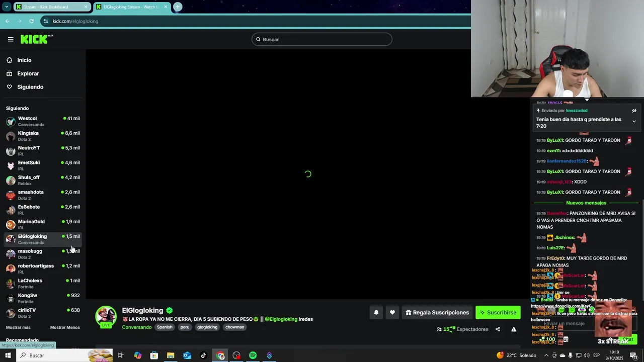Open Microsoft Store from taskbar
The image size is (644, 362).
click(x=154, y=355)
